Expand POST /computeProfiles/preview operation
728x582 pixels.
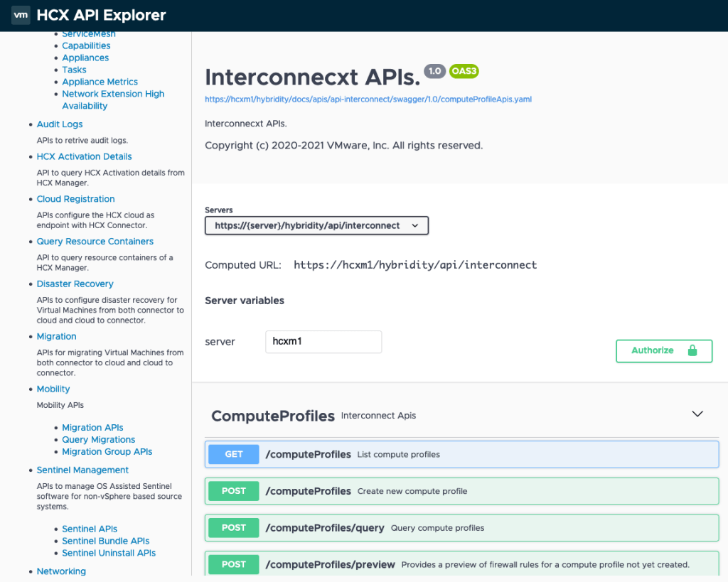point(461,564)
